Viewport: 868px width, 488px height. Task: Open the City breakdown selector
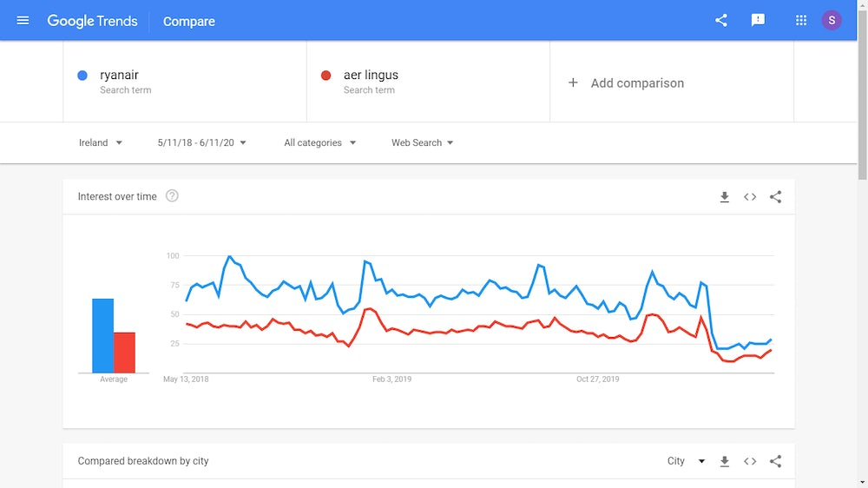pos(686,461)
